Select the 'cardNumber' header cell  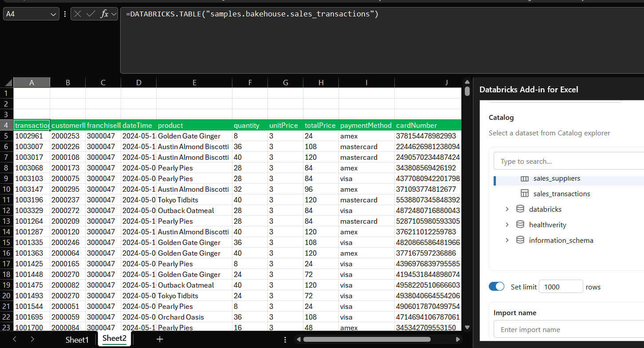click(x=428, y=125)
